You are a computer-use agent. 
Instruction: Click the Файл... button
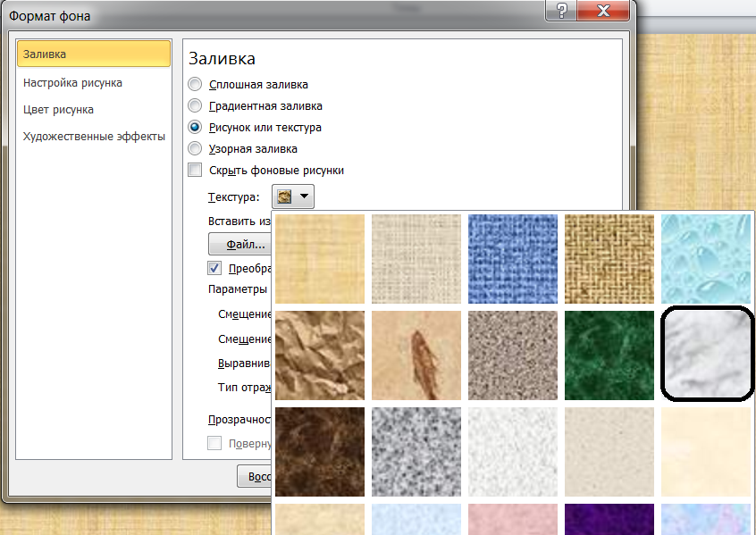point(239,245)
